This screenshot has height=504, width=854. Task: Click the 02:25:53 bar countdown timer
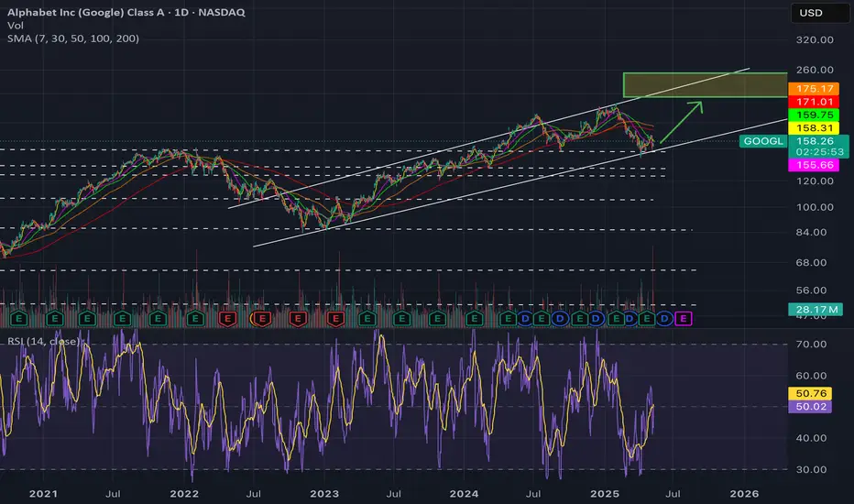pyautogui.click(x=819, y=152)
